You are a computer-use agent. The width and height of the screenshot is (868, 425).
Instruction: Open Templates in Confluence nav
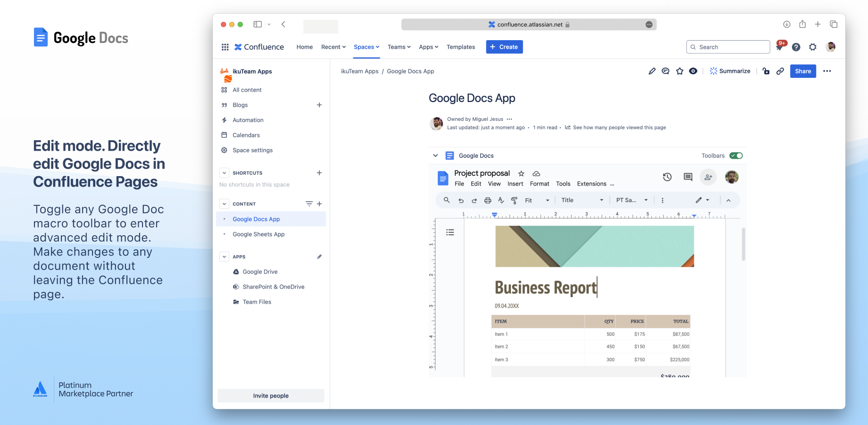461,47
